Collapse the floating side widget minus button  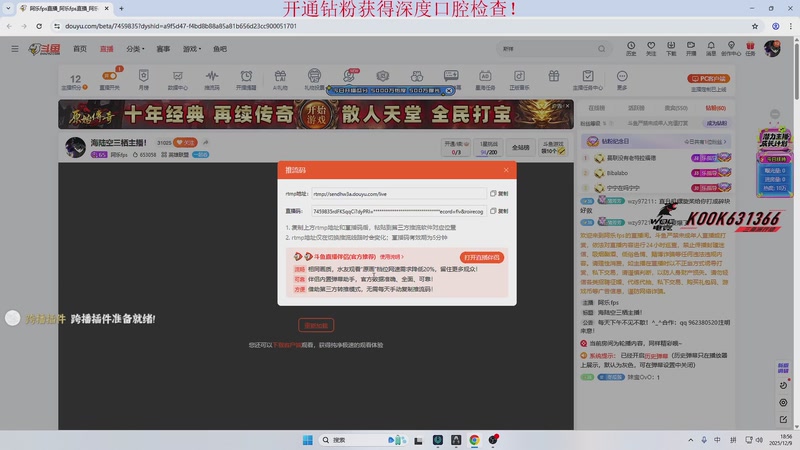coord(774,114)
